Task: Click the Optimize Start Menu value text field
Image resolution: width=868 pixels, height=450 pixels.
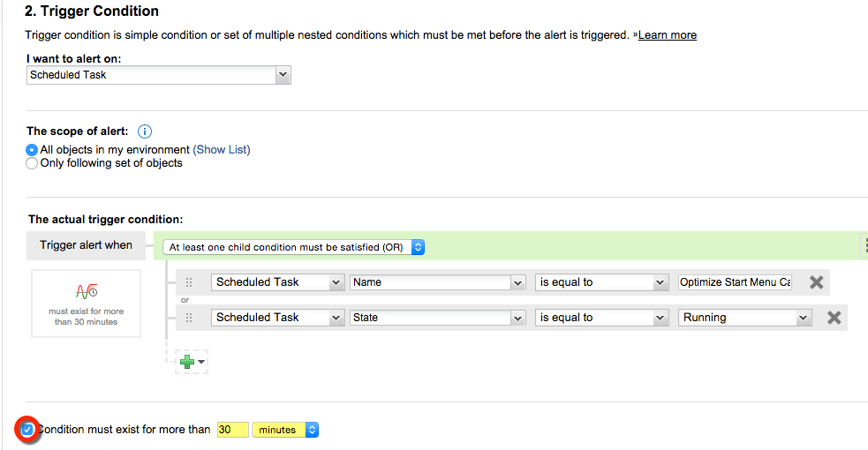Action: (x=735, y=282)
